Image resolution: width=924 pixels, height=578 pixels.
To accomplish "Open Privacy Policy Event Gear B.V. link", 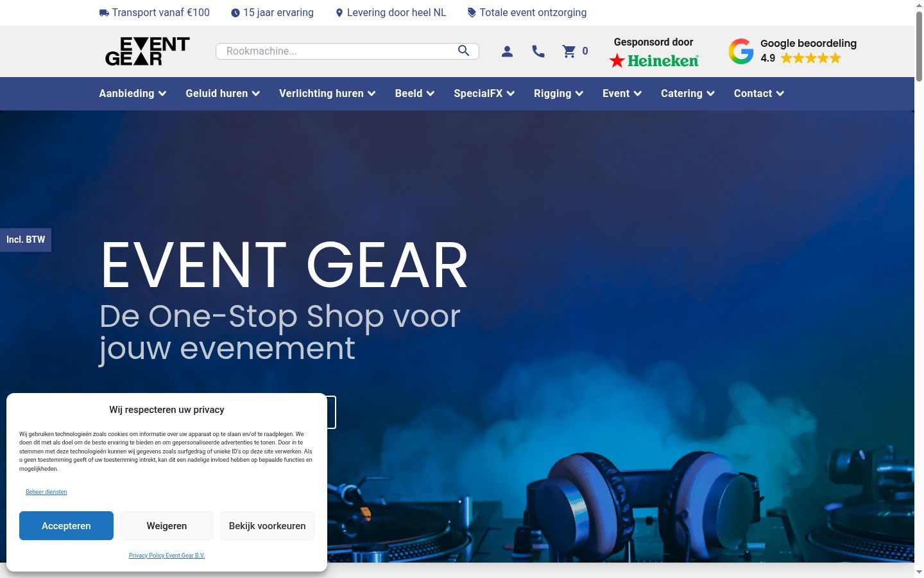I will 167,556.
